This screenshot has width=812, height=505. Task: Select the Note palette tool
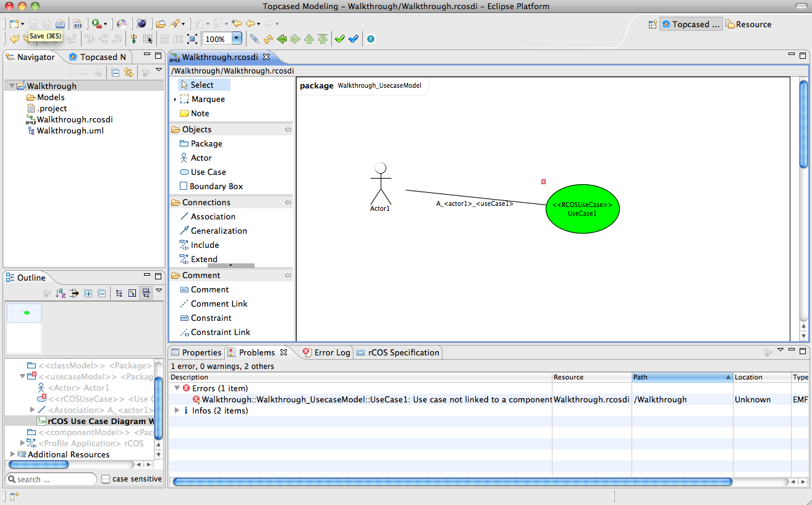coord(194,113)
